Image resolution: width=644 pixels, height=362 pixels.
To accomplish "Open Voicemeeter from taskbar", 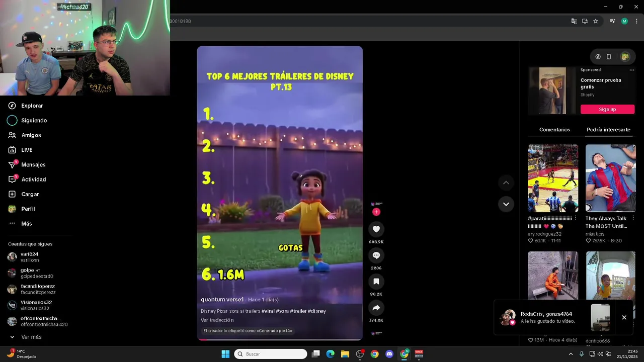I will (419, 354).
